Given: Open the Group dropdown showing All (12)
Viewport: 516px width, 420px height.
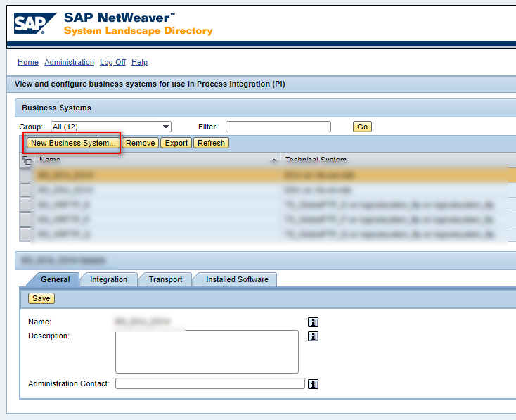Looking at the screenshot, I should pyautogui.click(x=110, y=127).
